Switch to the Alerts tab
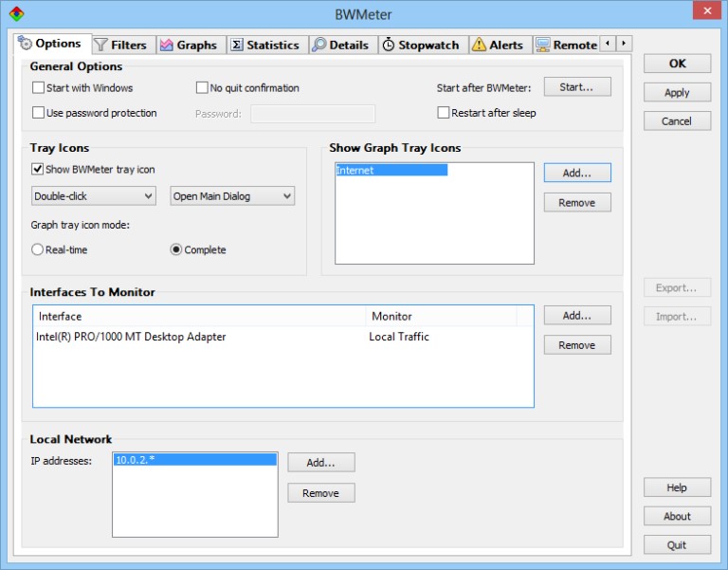This screenshot has width=728, height=570. (500, 46)
